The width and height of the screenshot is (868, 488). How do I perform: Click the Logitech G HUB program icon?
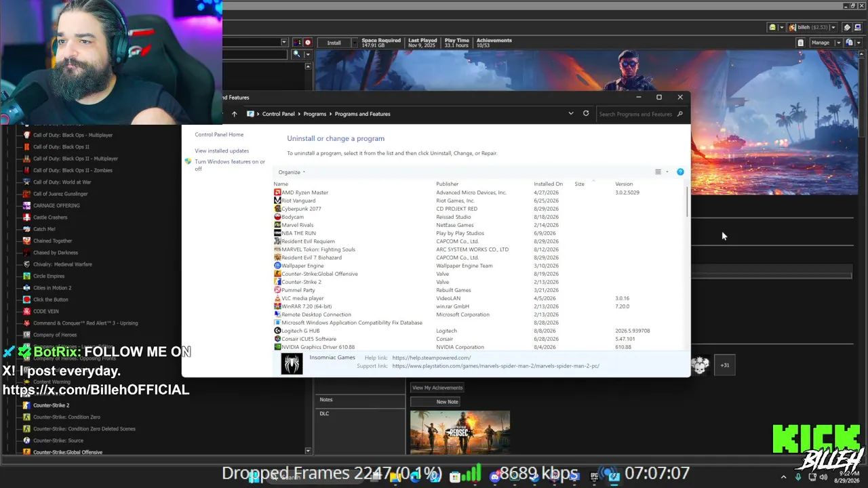tap(277, 331)
